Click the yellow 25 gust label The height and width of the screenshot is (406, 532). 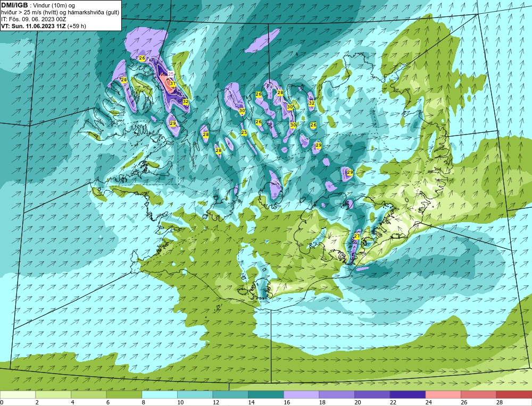(244, 132)
